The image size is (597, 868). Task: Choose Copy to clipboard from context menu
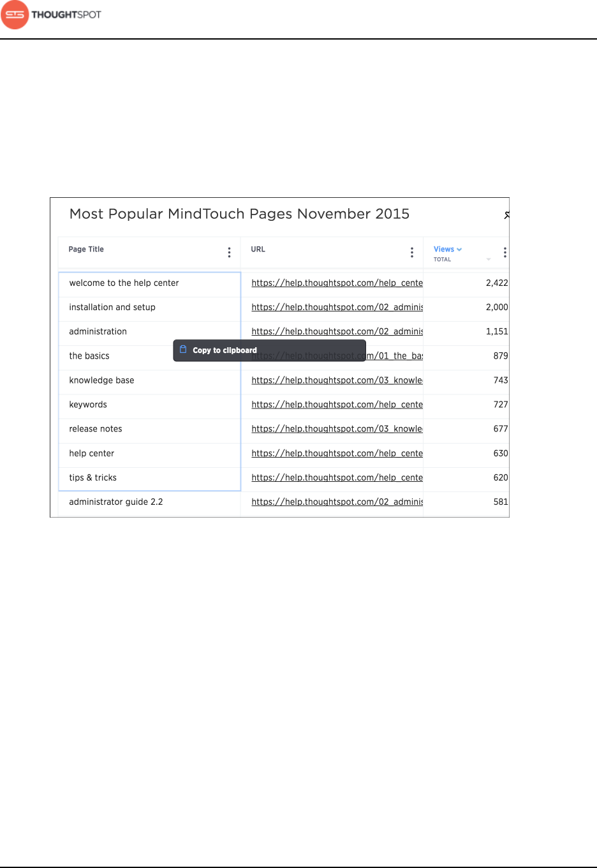click(225, 350)
